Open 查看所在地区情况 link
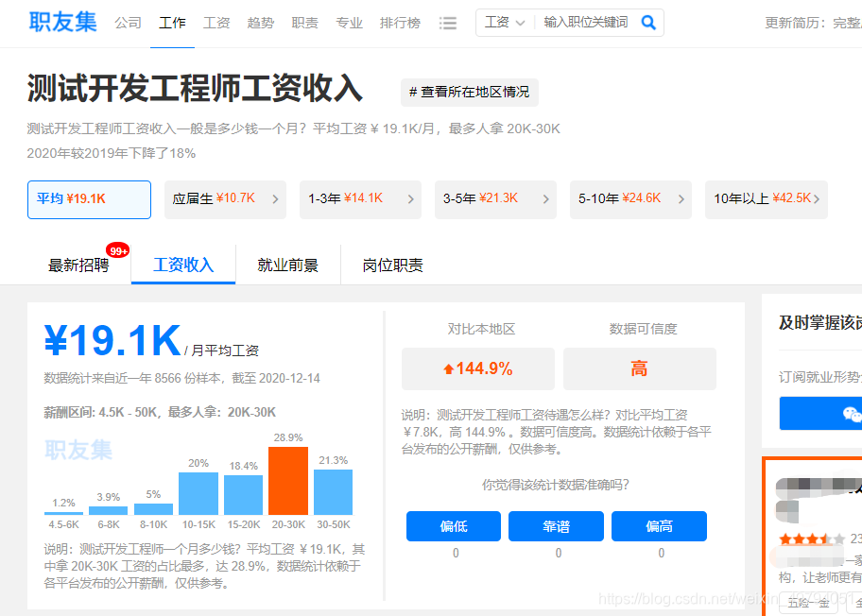Image resolution: width=862 pixels, height=616 pixels. coord(471,93)
